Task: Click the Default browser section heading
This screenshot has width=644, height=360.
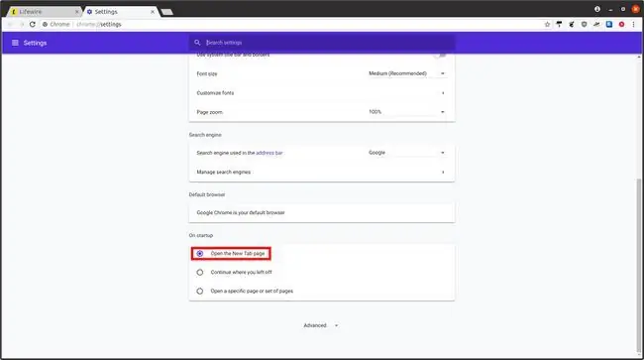Action: coord(207,194)
